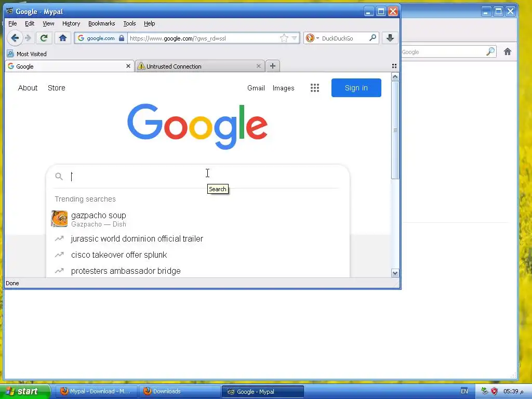Click the magnifier icon in Google search box
This screenshot has height=399, width=532.
59,177
